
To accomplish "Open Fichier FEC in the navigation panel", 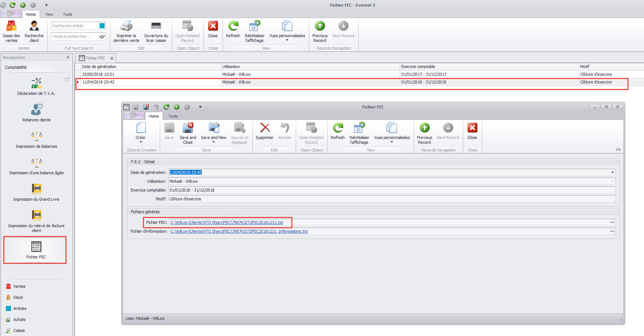I will (36, 250).
